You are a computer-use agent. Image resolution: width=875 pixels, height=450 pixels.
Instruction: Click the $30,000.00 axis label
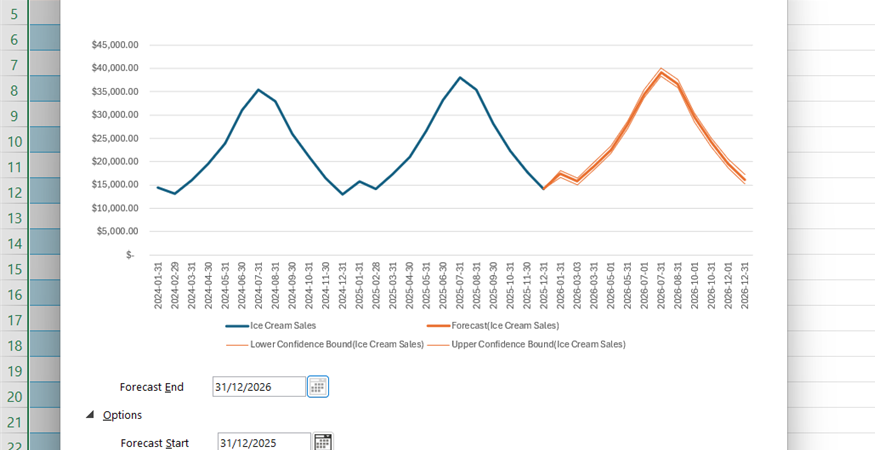[115, 115]
